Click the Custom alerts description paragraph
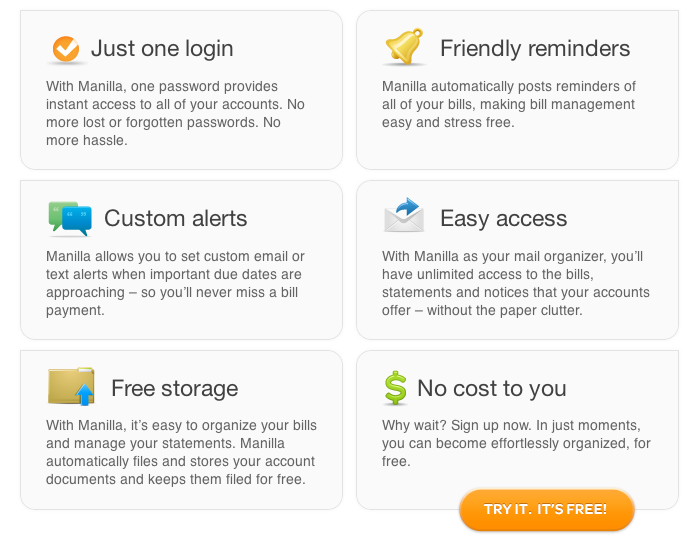This screenshot has width=693, height=546. [175, 283]
